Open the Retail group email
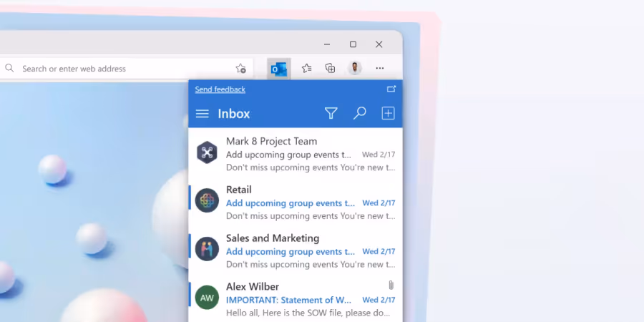The image size is (644, 322). [x=296, y=203]
